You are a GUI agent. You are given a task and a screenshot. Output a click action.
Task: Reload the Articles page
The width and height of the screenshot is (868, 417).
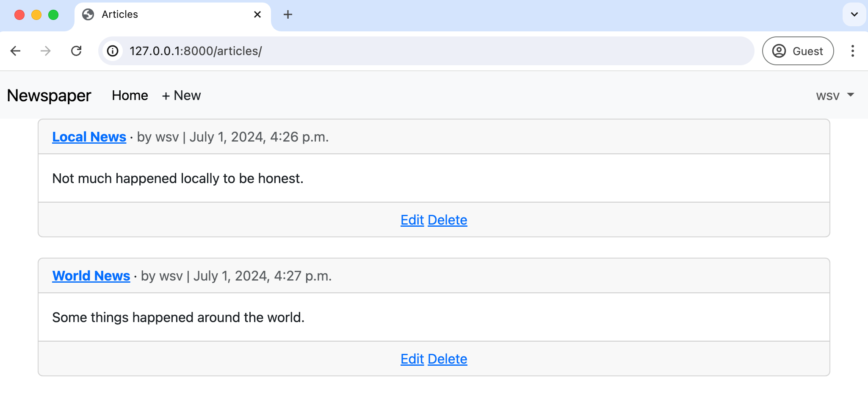tap(76, 51)
